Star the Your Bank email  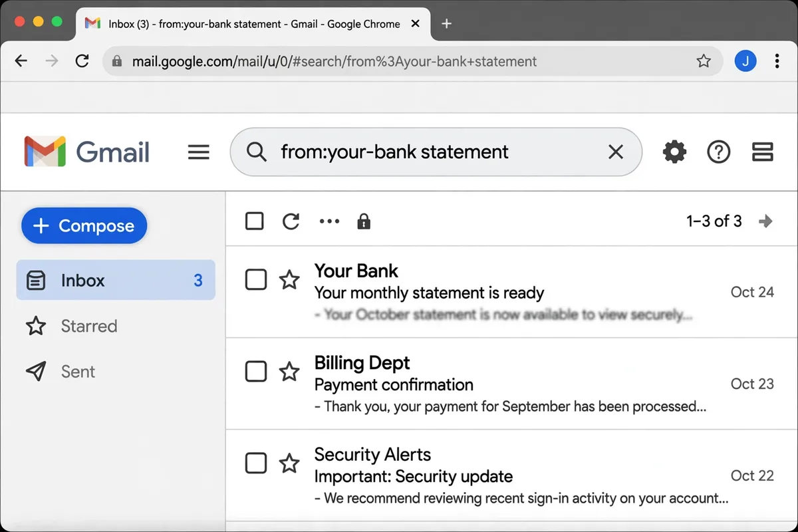[289, 280]
